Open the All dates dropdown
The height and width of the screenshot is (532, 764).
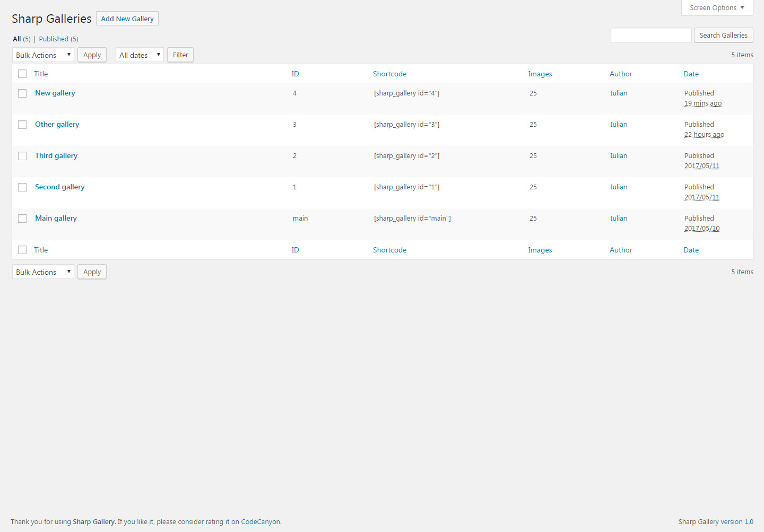(140, 55)
